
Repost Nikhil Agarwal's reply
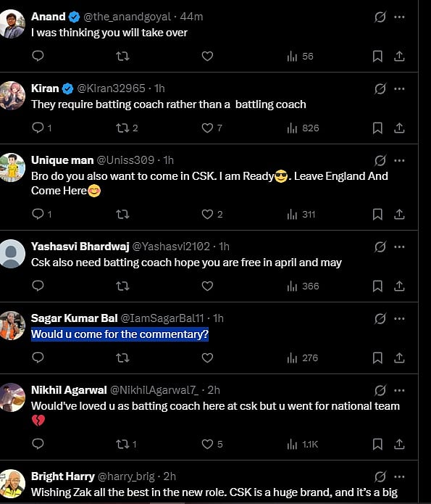pyautogui.click(x=122, y=445)
